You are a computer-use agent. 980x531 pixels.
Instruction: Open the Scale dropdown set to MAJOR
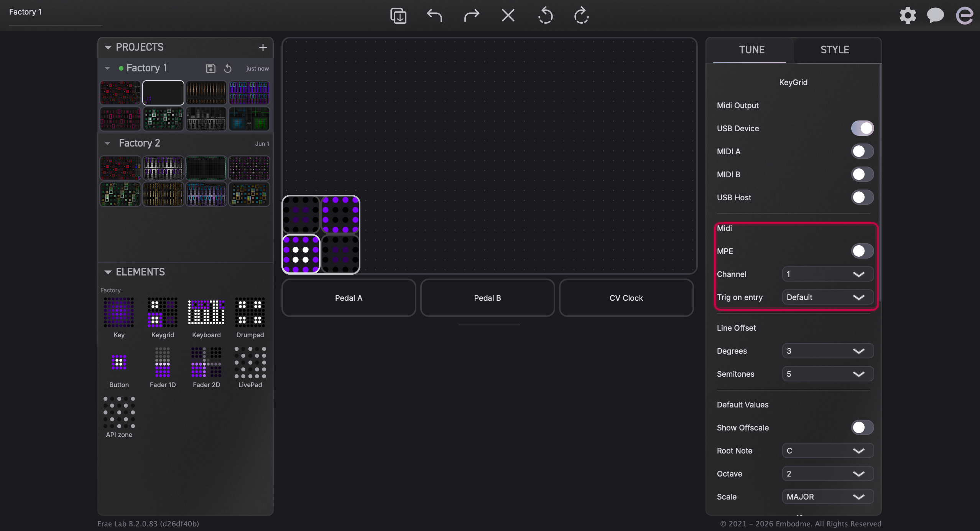(x=828, y=496)
